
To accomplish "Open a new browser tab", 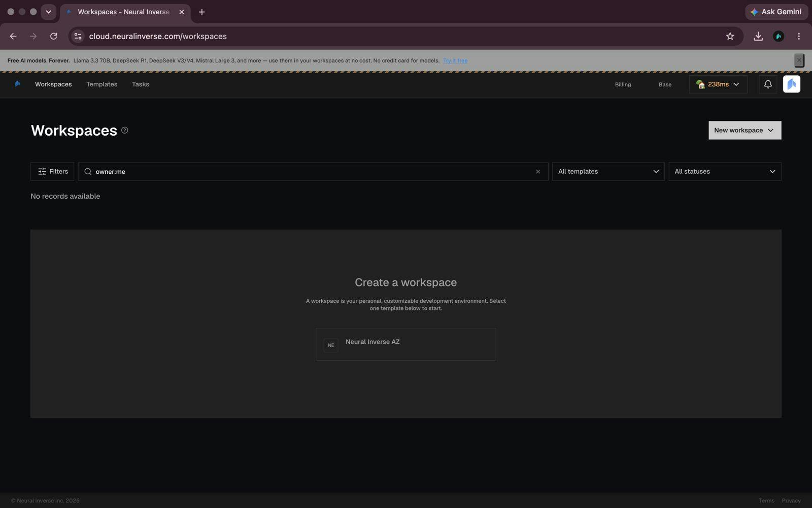I will click(202, 12).
